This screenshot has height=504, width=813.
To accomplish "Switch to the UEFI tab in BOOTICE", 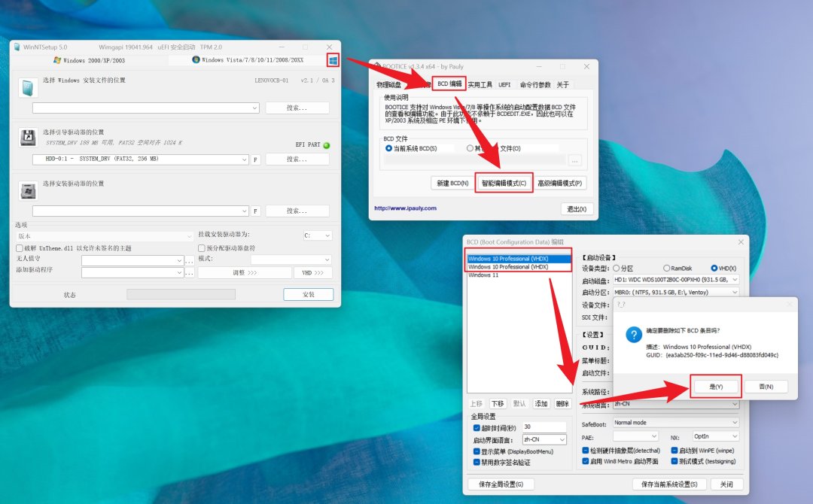I will click(504, 84).
